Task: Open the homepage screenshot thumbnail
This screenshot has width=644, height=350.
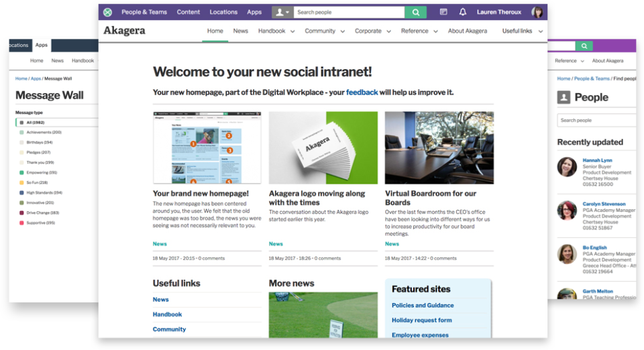Action: pos(207,148)
